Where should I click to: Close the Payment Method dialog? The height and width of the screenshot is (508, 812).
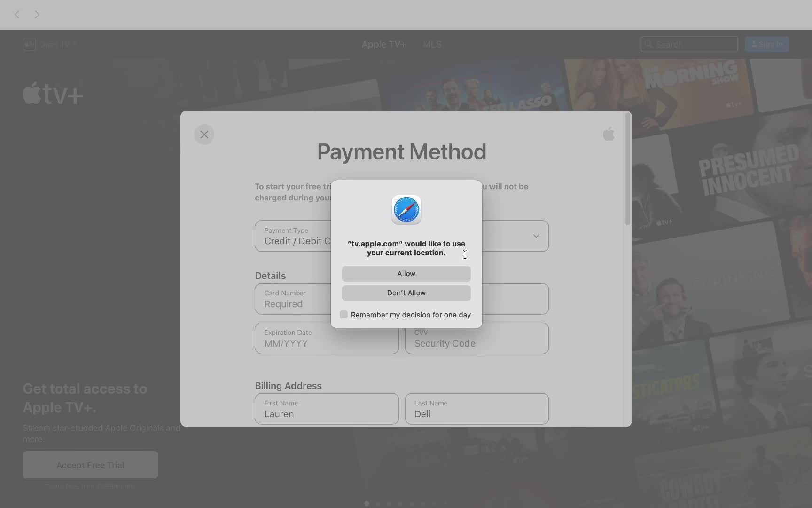point(204,135)
